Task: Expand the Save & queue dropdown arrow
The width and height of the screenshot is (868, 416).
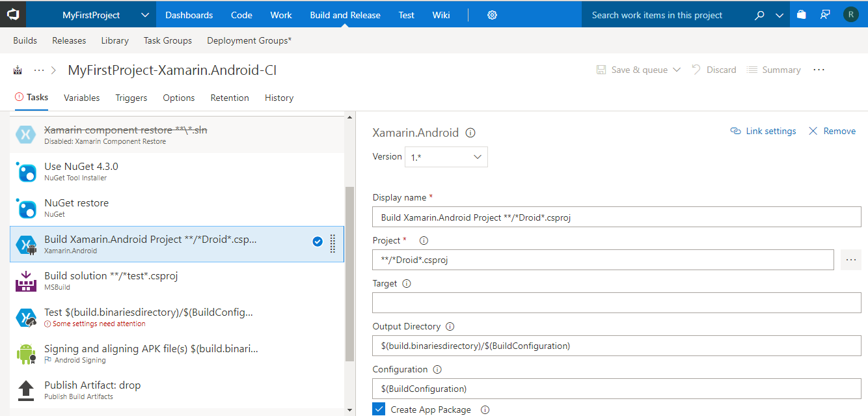Action: (677, 70)
